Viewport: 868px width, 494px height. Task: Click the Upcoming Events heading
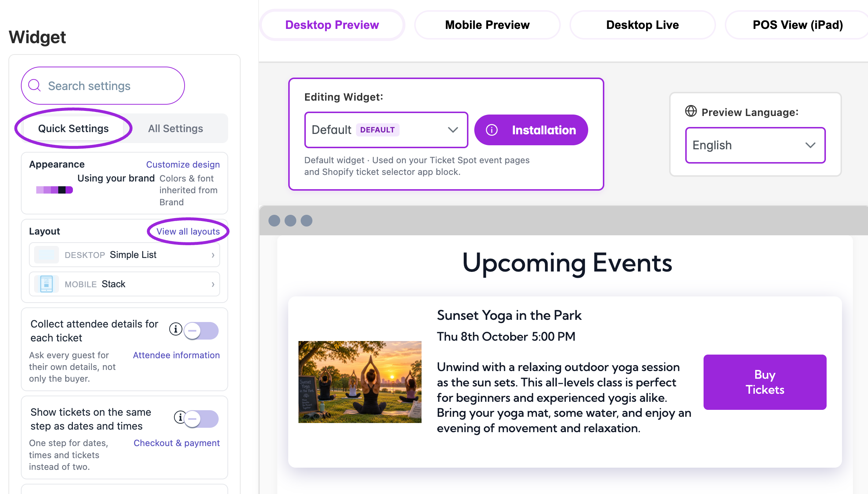click(x=567, y=263)
